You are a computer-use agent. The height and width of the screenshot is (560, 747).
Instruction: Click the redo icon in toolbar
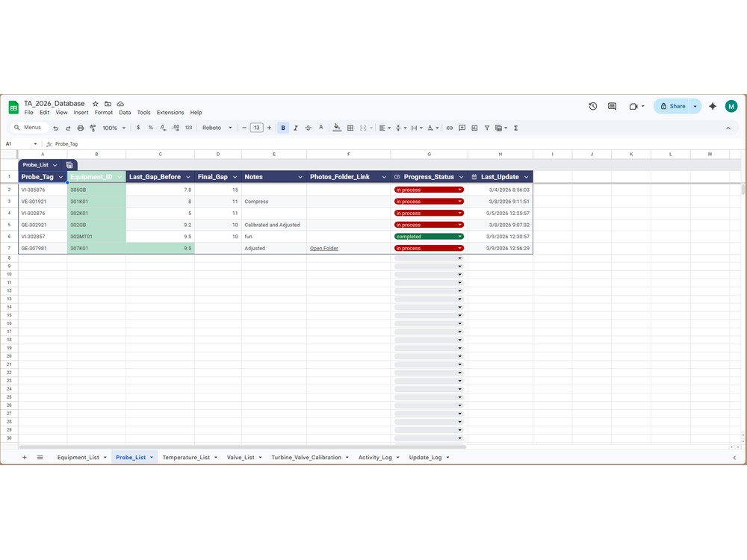click(68, 128)
